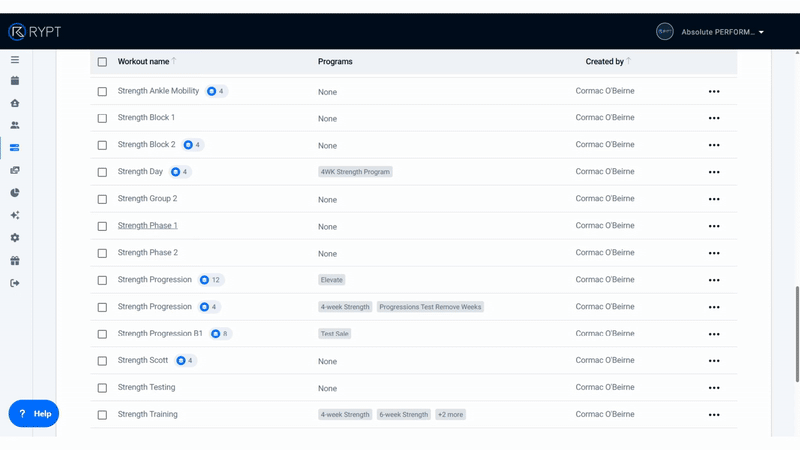Screen dimensions: 800x450
Task: Open the Strength Phase 1 workout link
Action: tap(147, 226)
